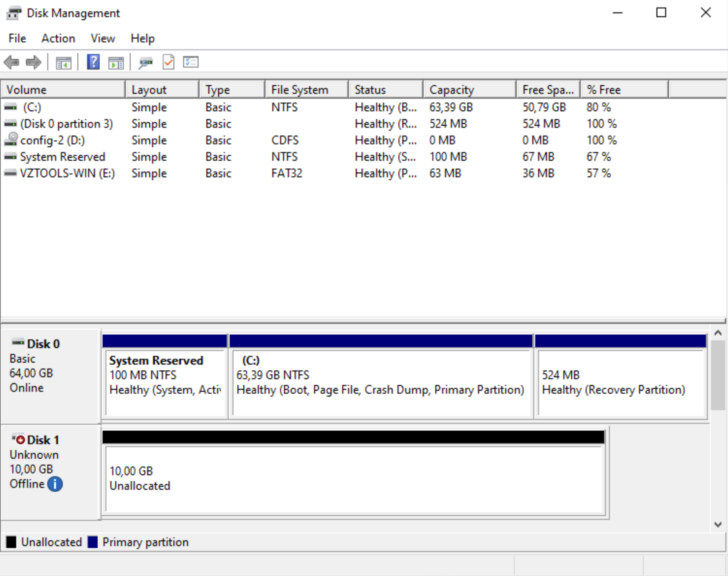
Task: Open the Action menu
Action: tap(58, 39)
